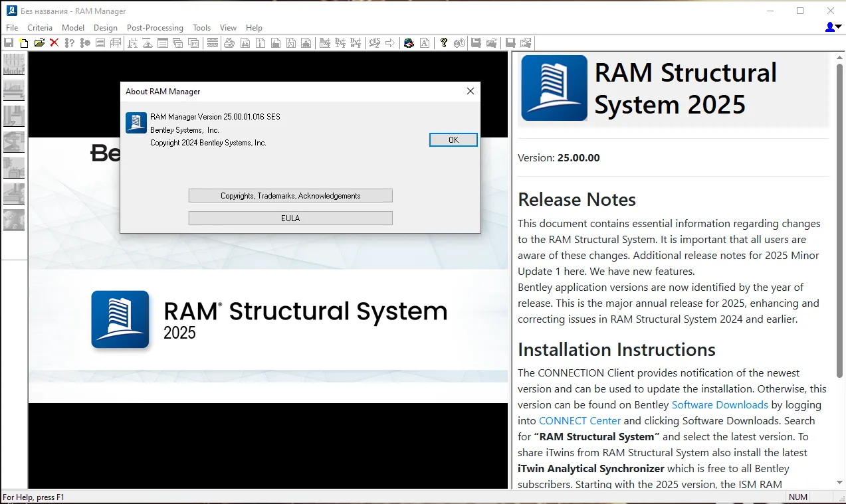Viewport: 846px width, 504px height.
Task: Click the 'Version: 25.00.00' text
Action: point(559,158)
